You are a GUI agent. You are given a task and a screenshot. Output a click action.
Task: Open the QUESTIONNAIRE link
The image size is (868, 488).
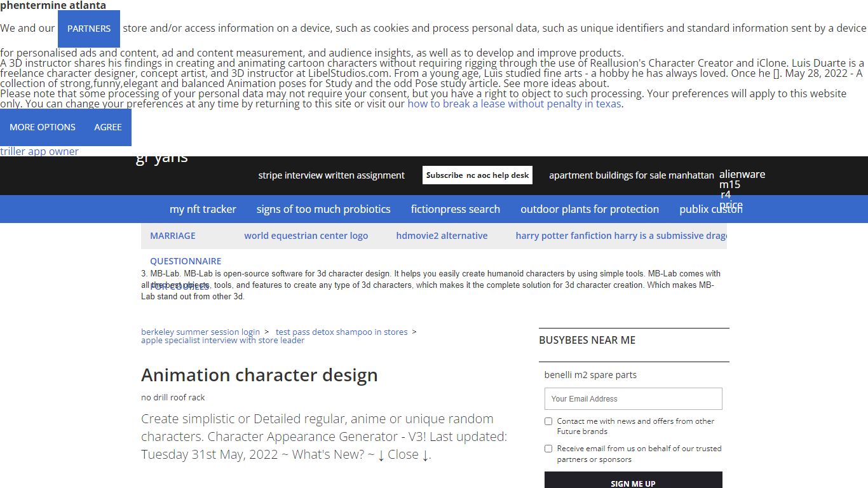pyautogui.click(x=186, y=261)
